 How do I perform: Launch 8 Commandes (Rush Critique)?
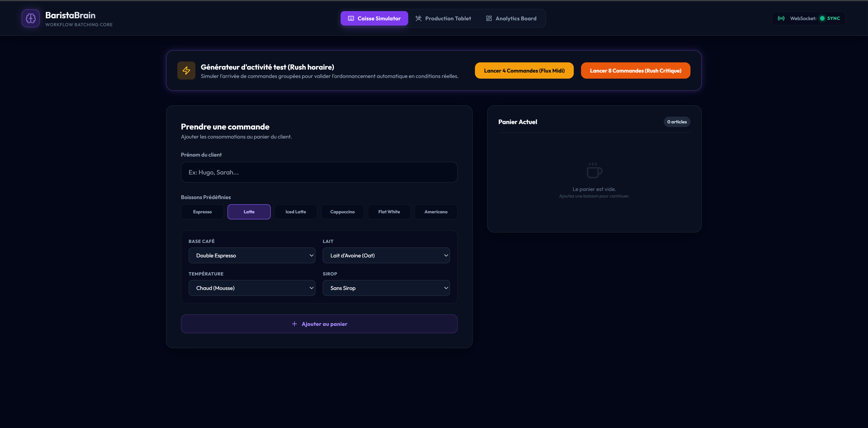point(636,71)
